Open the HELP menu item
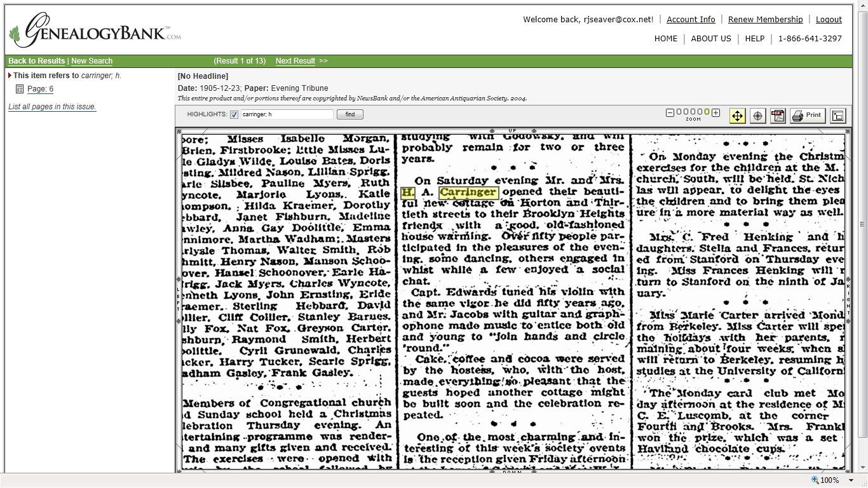The height and width of the screenshot is (488, 868). [x=755, y=39]
